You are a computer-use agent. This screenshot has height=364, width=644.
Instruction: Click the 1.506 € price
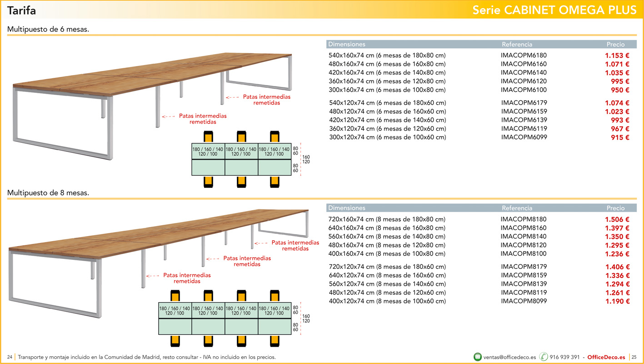point(617,219)
